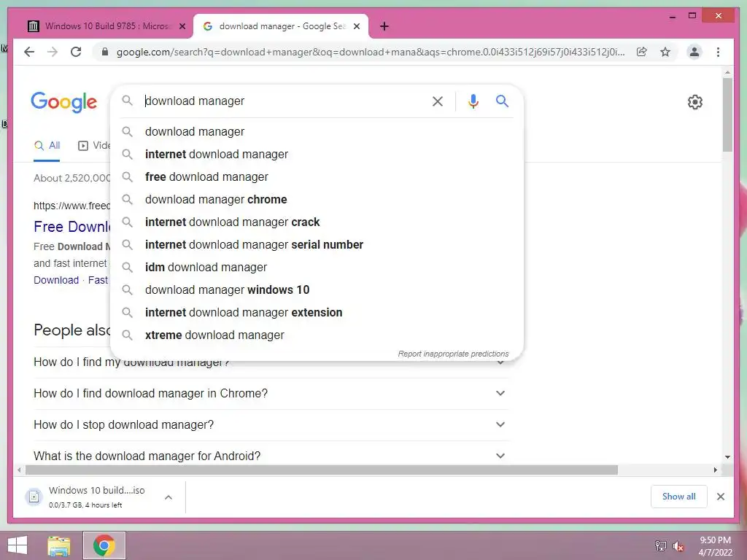
Task: Open File Explorer from taskbar
Action: click(x=59, y=545)
